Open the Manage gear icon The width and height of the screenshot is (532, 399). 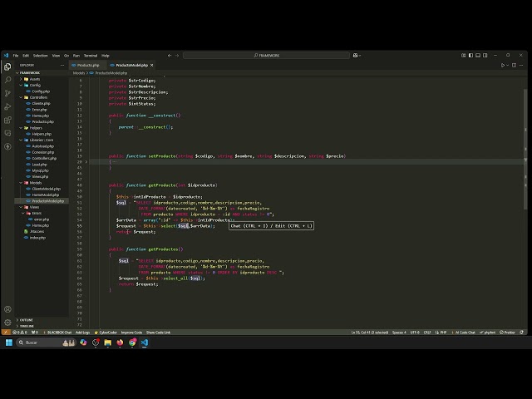pyautogui.click(x=7, y=323)
